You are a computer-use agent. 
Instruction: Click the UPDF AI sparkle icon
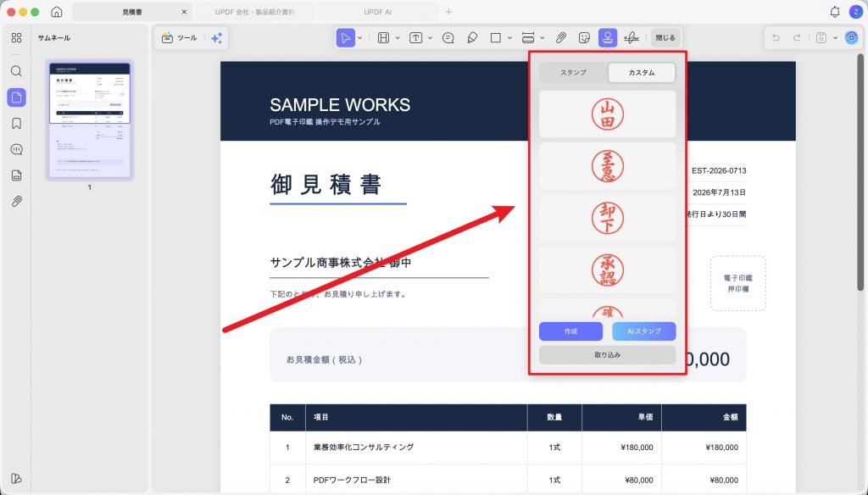216,37
